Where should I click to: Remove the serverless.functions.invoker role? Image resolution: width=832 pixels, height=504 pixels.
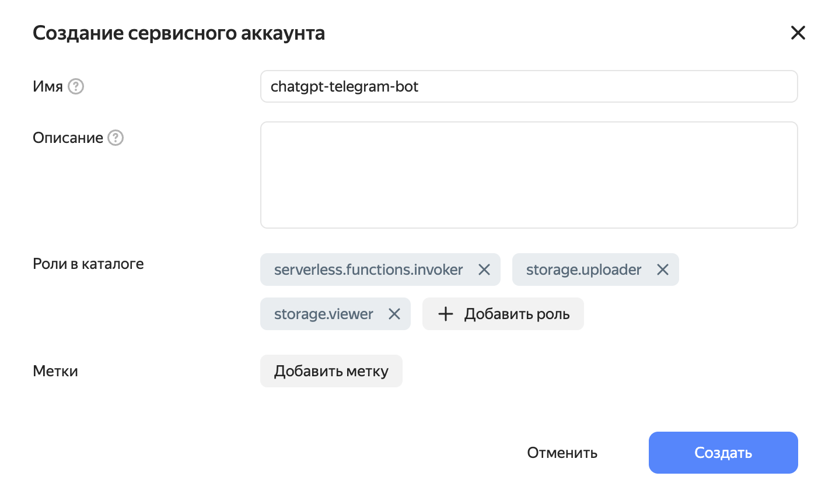click(484, 269)
